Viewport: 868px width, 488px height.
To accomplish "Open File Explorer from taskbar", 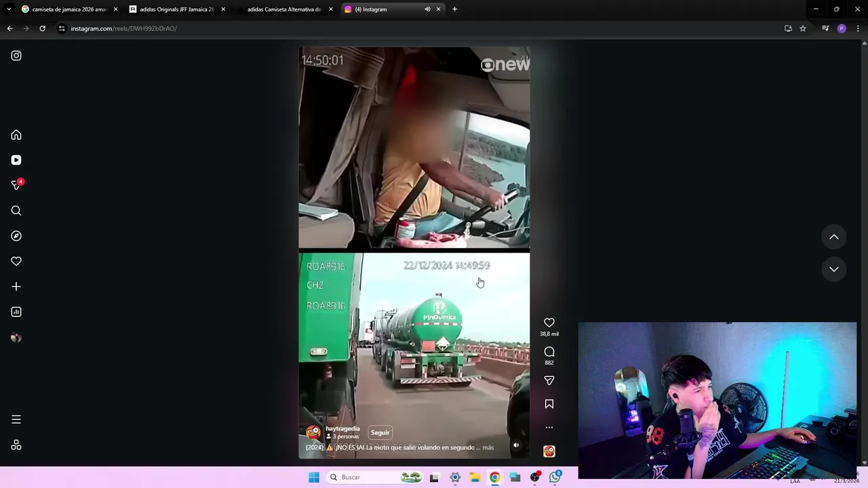I will pyautogui.click(x=475, y=477).
